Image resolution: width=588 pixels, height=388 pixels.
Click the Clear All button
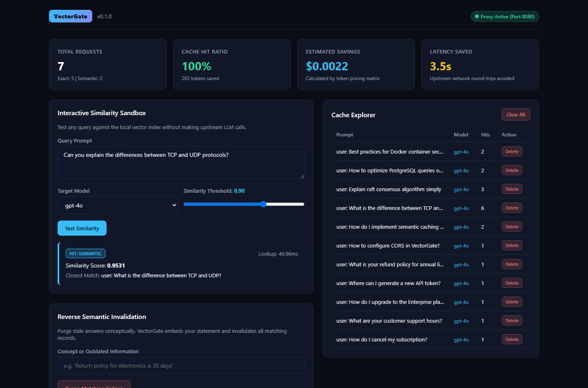pos(516,114)
